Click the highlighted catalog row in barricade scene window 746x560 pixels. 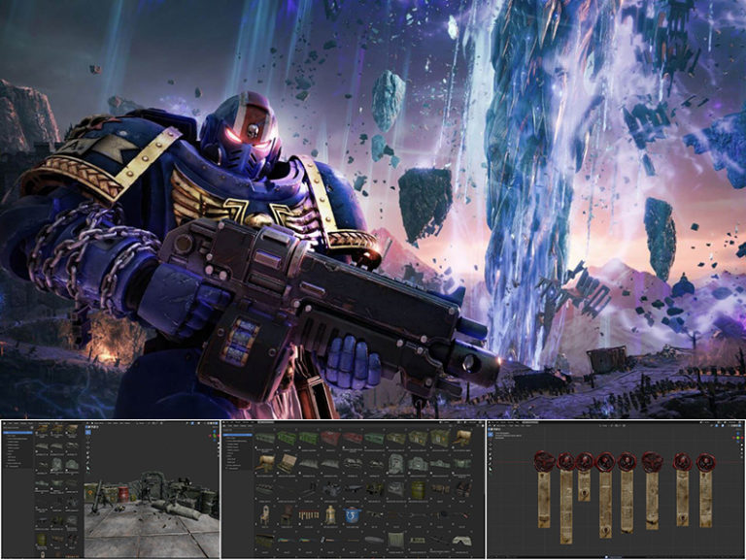(18, 432)
